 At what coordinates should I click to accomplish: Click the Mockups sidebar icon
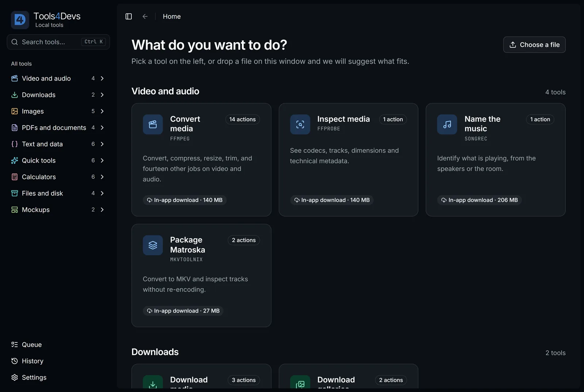[15, 210]
